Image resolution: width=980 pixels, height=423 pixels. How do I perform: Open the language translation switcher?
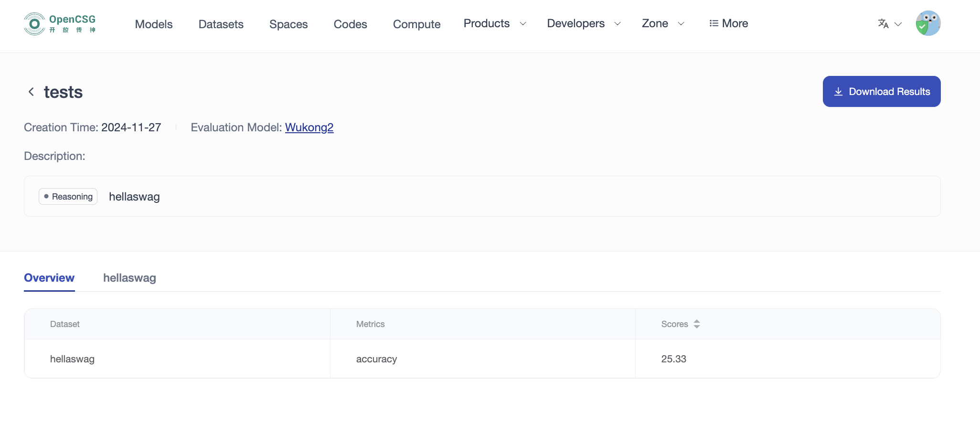(889, 24)
